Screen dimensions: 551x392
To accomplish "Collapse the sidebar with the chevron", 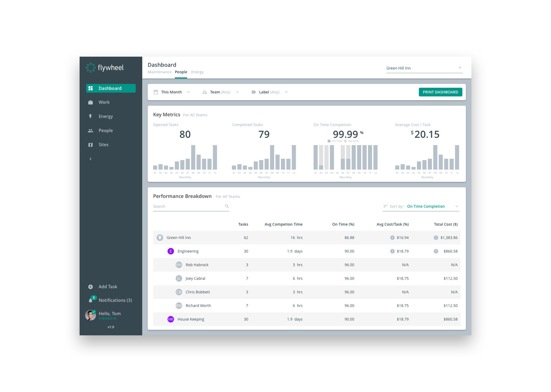I will point(90,159).
